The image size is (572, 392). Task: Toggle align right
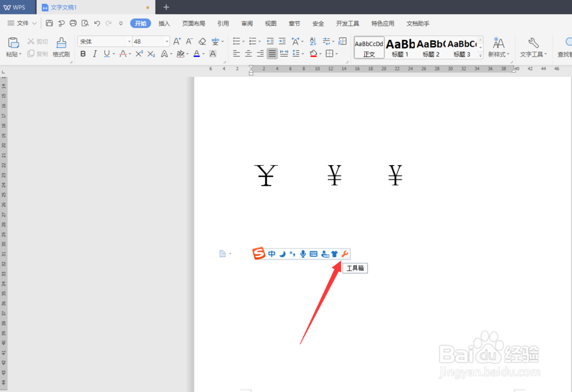(260, 54)
